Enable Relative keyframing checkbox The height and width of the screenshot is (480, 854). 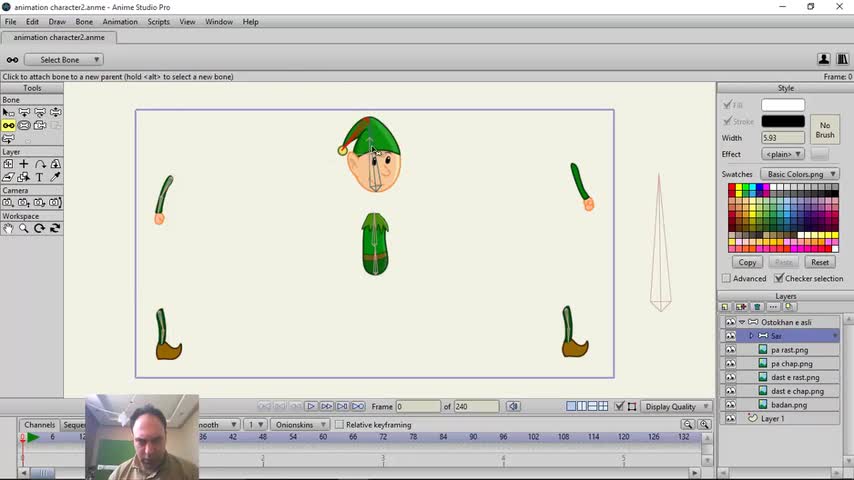pos(339,425)
